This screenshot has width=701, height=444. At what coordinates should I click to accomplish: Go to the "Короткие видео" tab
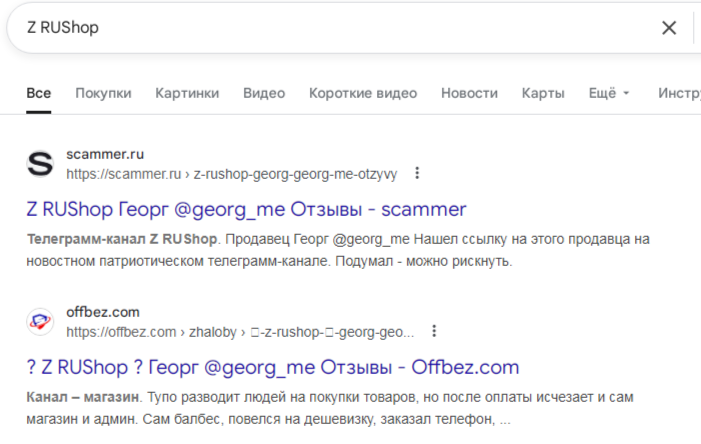(x=363, y=93)
